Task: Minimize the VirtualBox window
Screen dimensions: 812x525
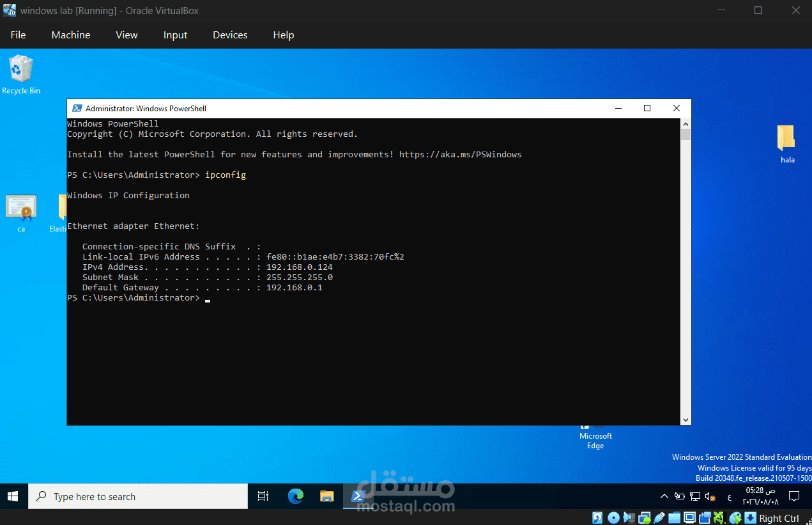Action: (x=722, y=10)
